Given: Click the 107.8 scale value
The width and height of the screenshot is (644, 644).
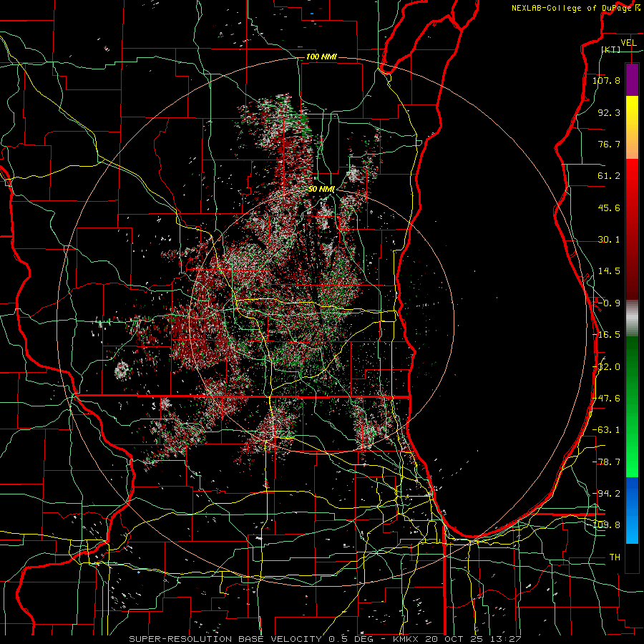Looking at the screenshot, I should pos(606,80).
